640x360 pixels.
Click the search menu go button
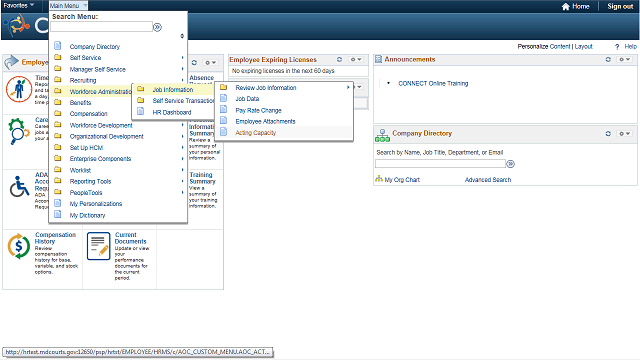tap(157, 27)
